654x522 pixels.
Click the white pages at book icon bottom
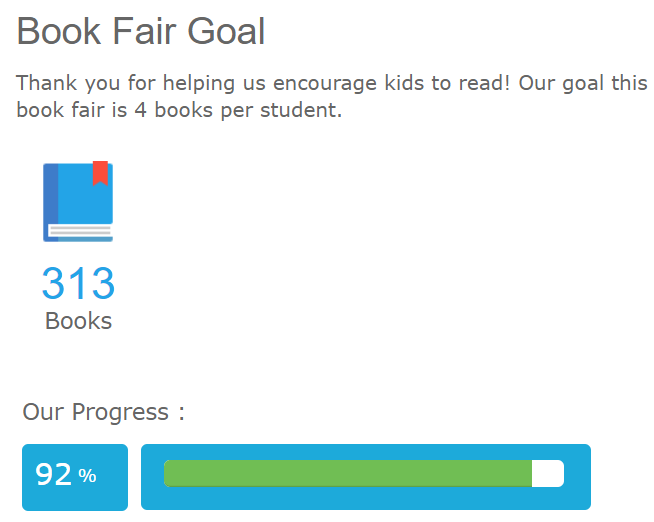(80, 231)
